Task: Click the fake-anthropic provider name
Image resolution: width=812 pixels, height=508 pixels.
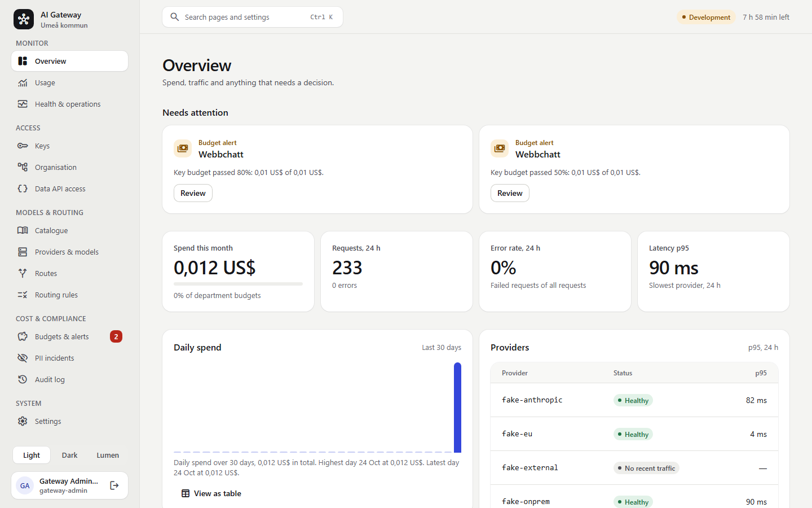Action: 532,400
